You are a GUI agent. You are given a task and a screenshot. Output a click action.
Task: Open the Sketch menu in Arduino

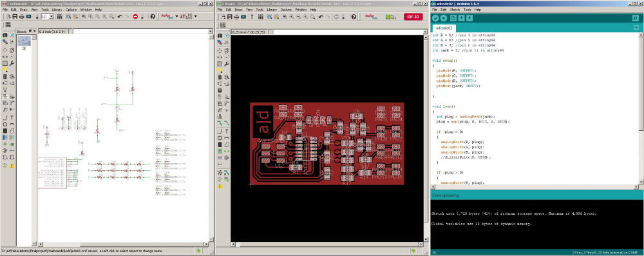coord(455,9)
